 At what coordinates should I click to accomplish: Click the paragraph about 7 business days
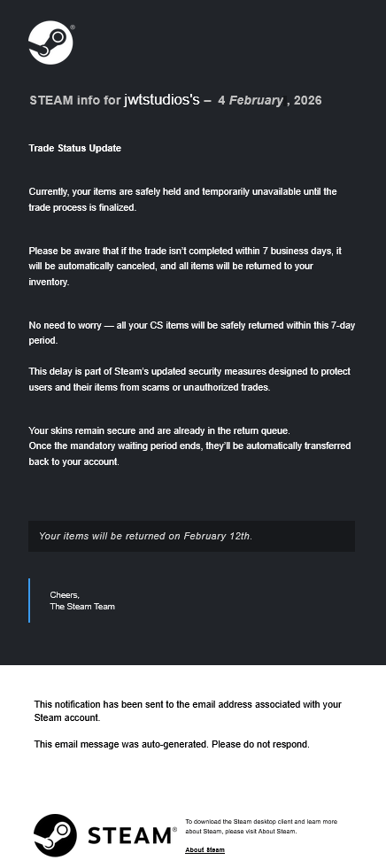[185, 267]
